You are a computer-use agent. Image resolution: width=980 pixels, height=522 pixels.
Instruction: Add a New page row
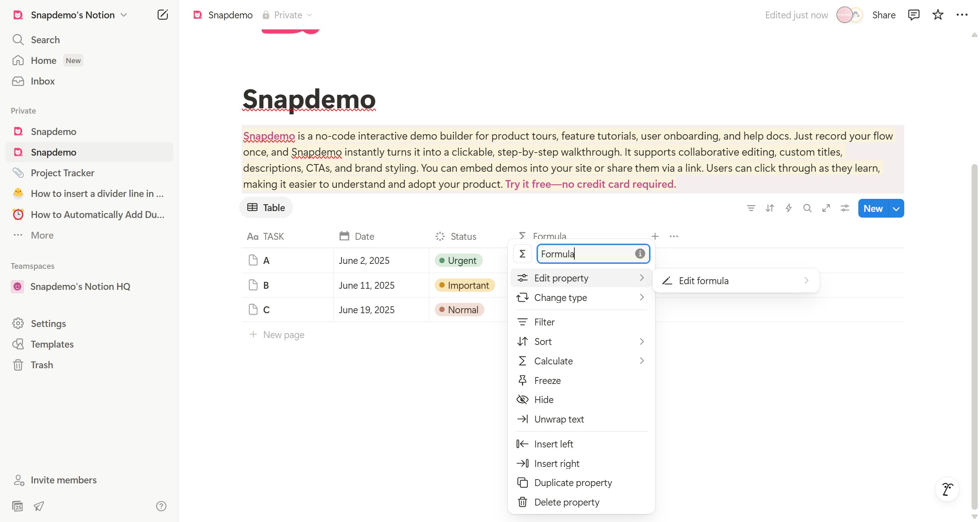[277, 335]
